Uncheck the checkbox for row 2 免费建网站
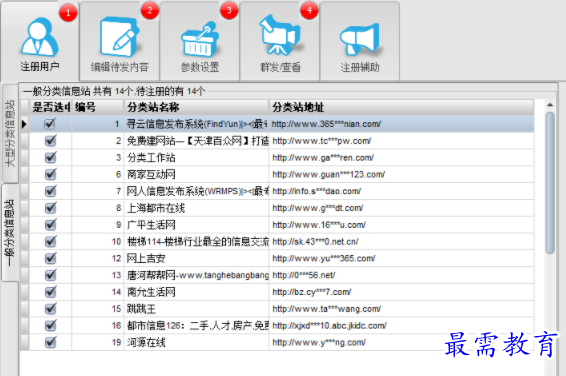This screenshot has height=376, width=566. click(50, 141)
